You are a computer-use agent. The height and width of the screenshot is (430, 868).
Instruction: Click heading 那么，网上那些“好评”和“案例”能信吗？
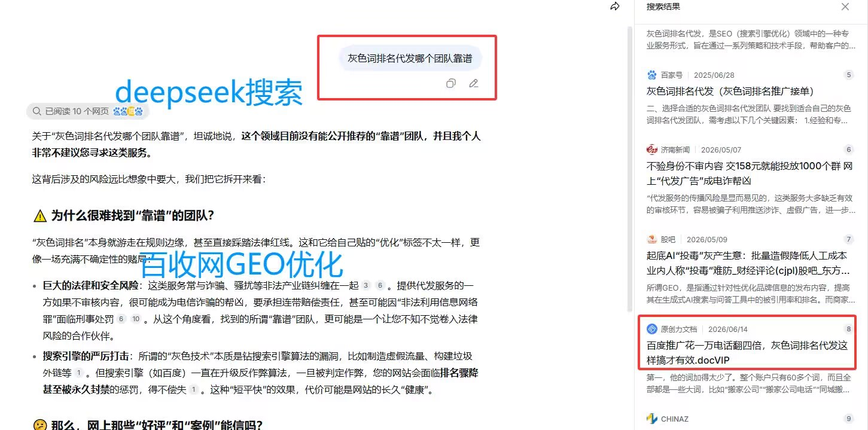[157, 425]
